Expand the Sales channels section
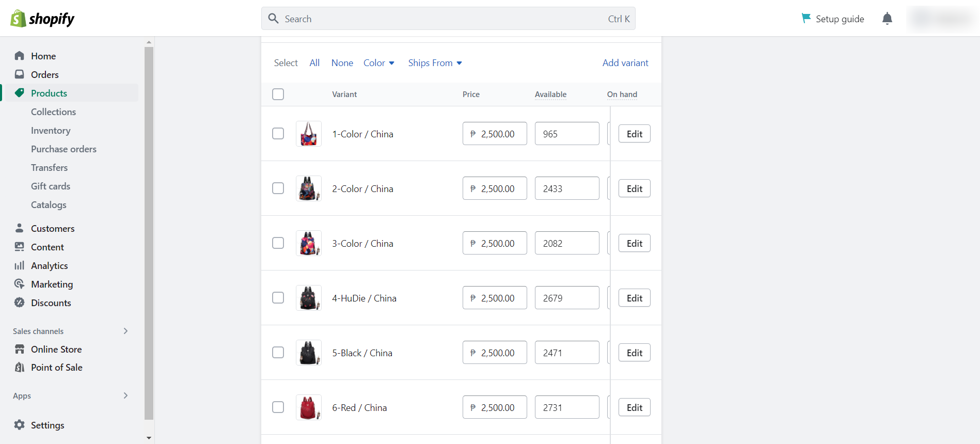 (x=125, y=331)
